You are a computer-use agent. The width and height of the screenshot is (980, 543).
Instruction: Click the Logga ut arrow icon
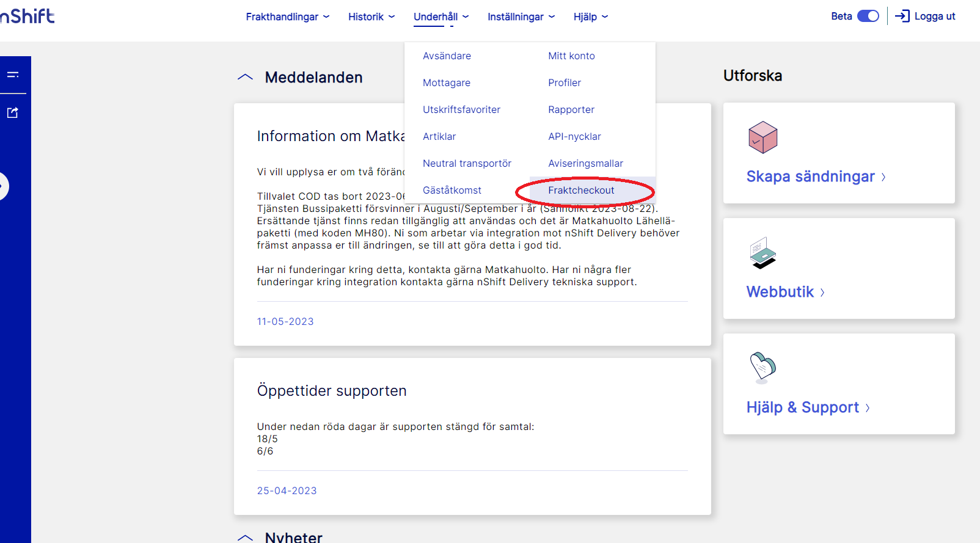coord(902,16)
